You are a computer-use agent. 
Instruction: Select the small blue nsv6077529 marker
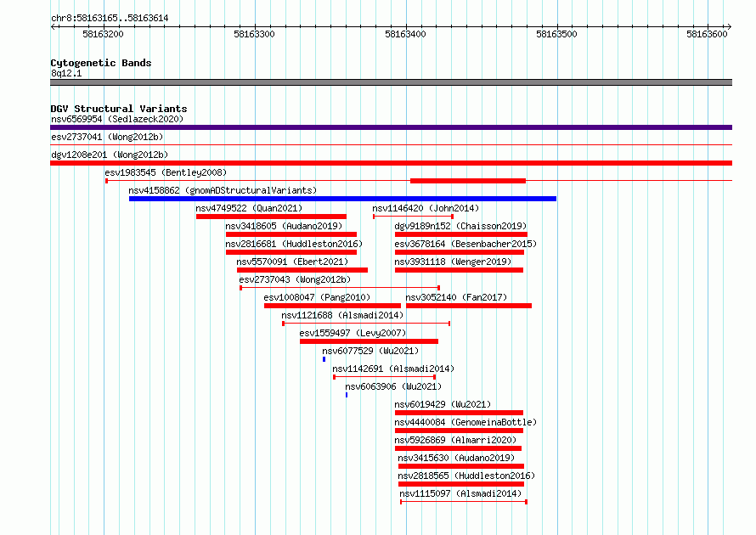tap(324, 359)
